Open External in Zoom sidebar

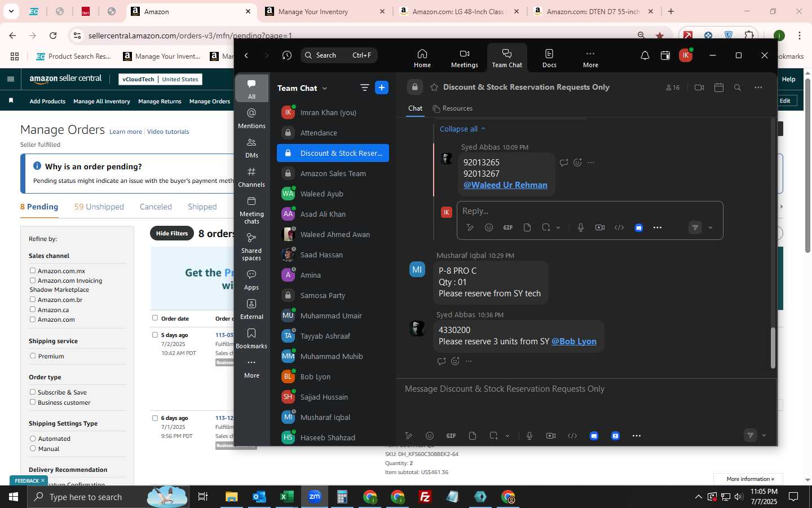(x=251, y=309)
